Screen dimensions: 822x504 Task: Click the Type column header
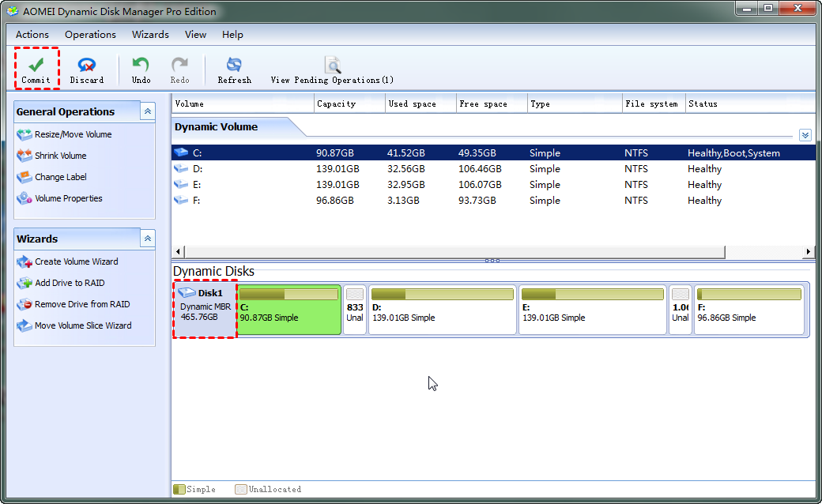coord(575,103)
